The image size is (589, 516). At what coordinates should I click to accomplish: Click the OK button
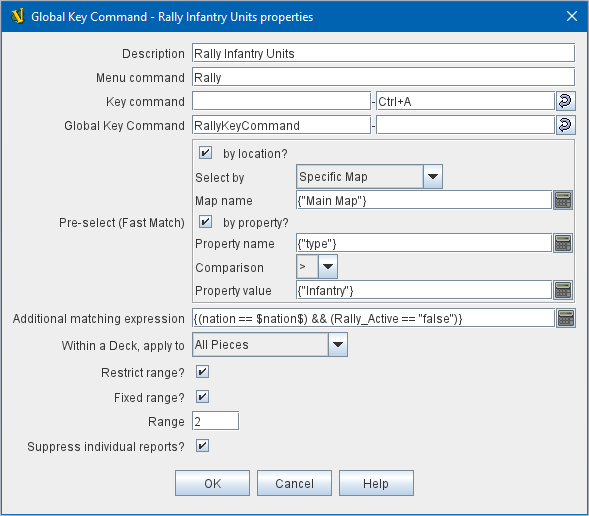click(212, 483)
